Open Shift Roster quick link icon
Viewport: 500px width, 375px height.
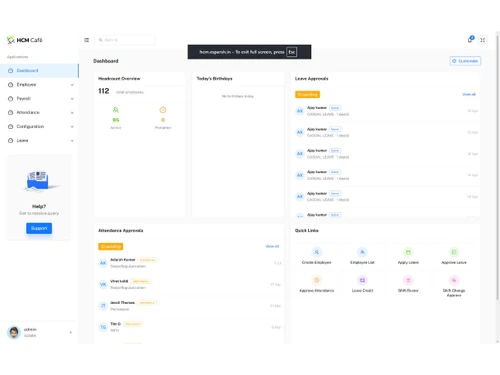(x=408, y=280)
